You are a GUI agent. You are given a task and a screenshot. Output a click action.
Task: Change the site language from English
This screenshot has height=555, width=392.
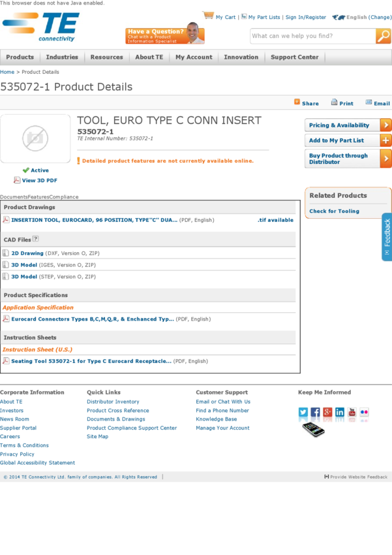click(x=381, y=18)
